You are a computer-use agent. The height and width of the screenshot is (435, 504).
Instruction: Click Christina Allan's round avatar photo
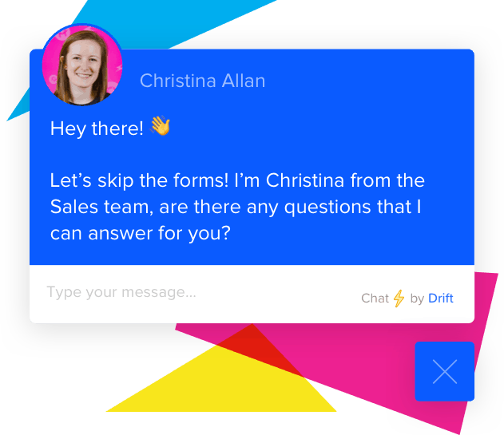tap(82, 65)
